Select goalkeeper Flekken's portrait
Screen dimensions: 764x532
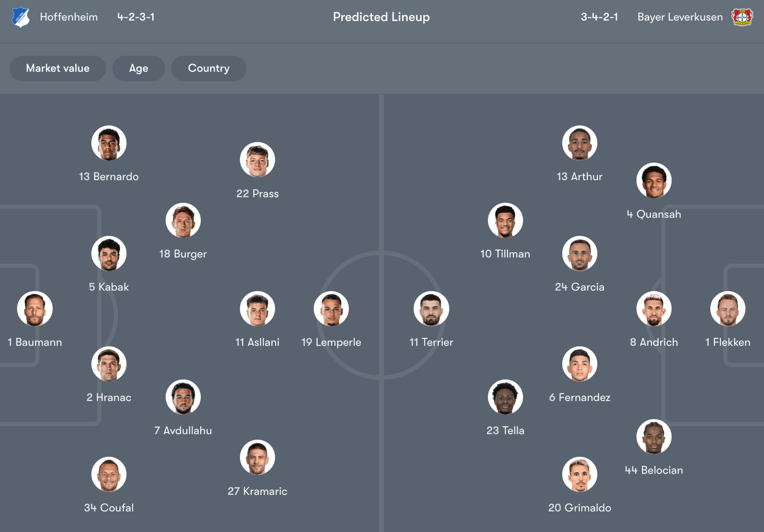[x=728, y=308]
